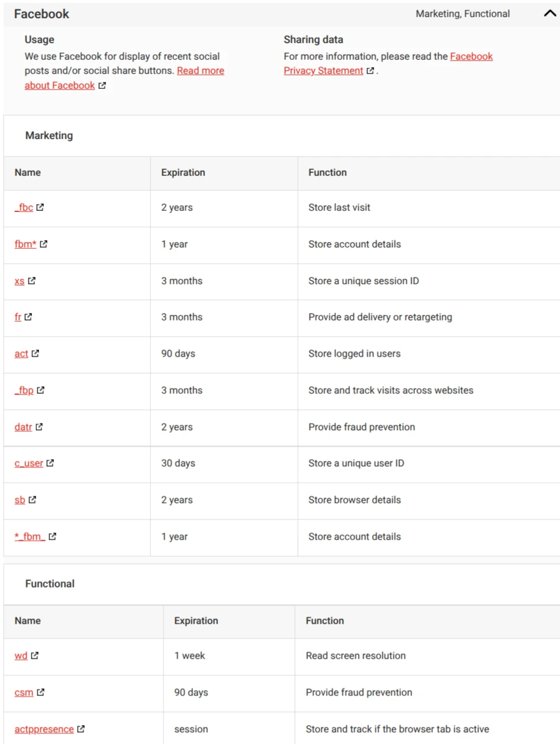Viewport: 560px width, 744px height.
Task: Click the 'Usage' heading
Action: [39, 40]
